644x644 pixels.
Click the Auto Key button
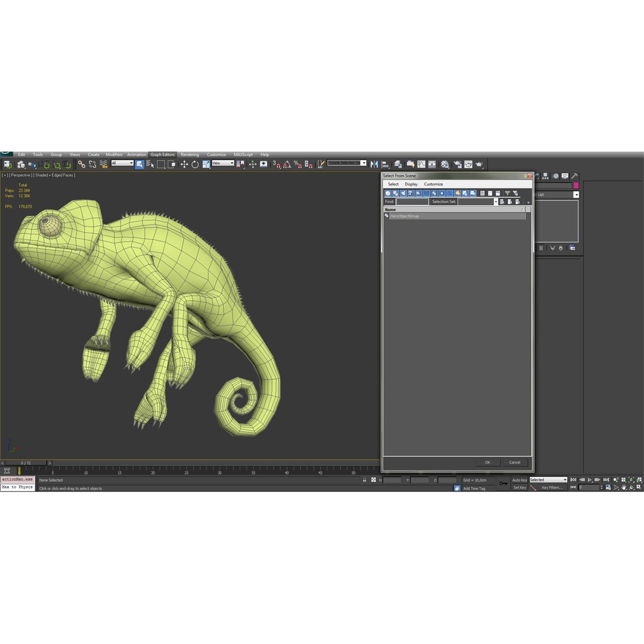519,479
